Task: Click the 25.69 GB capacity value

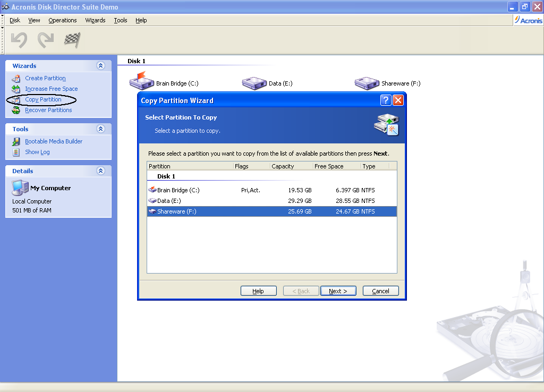Action: 300,211
